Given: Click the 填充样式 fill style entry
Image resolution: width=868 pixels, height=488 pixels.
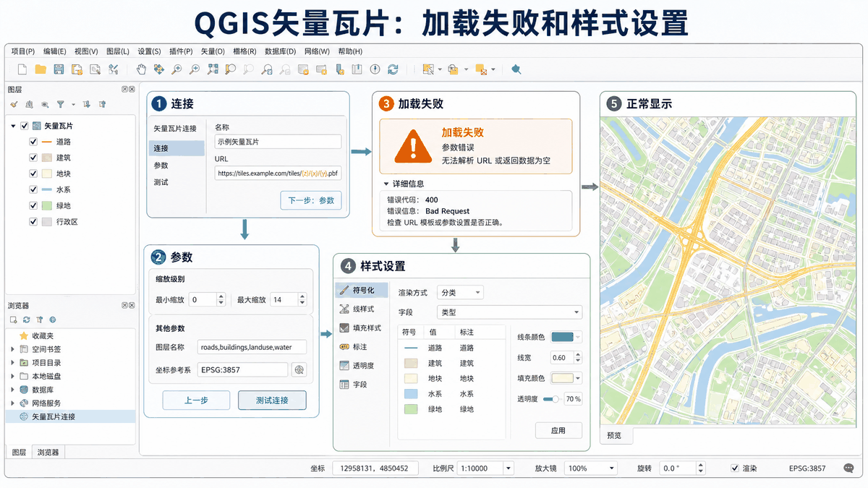Looking at the screenshot, I should 360,328.
